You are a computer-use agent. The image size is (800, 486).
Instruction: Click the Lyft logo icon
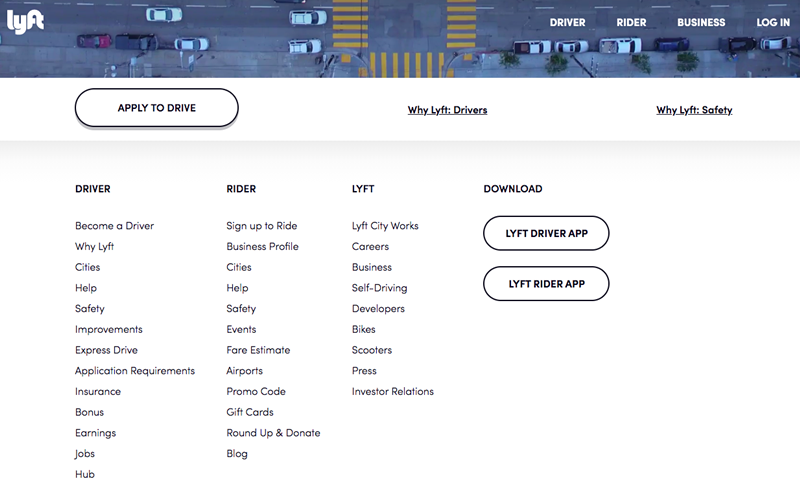pos(25,21)
